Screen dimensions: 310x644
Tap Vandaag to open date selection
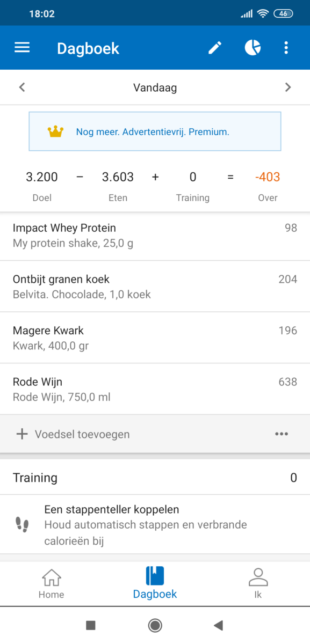pyautogui.click(x=155, y=87)
